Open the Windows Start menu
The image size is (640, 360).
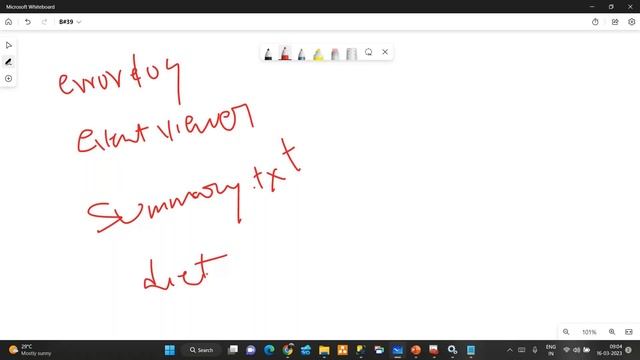(170, 350)
